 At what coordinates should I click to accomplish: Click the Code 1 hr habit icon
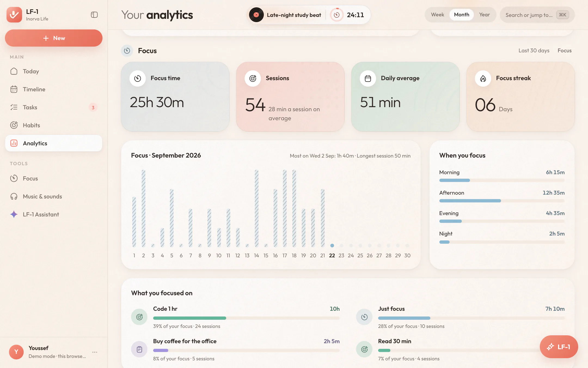point(139,317)
